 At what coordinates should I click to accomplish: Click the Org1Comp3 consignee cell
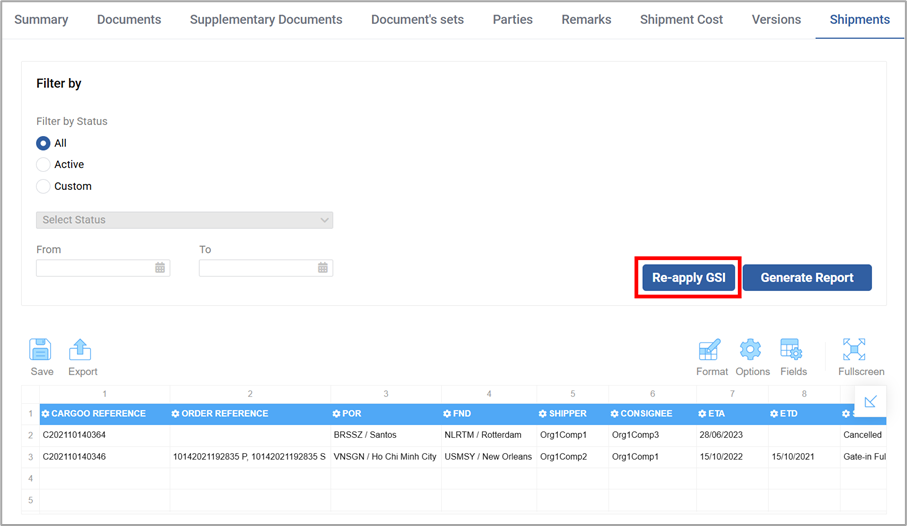[652, 435]
